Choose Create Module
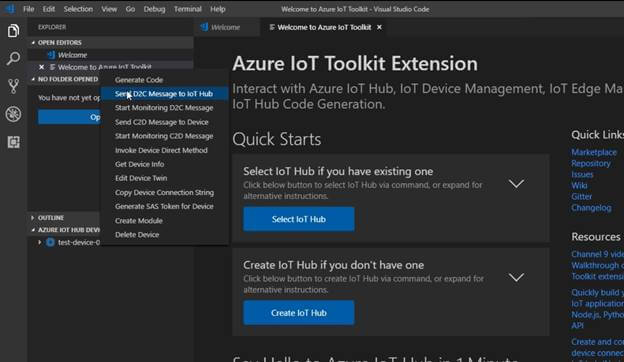The image size is (624, 362). click(x=164, y=221)
